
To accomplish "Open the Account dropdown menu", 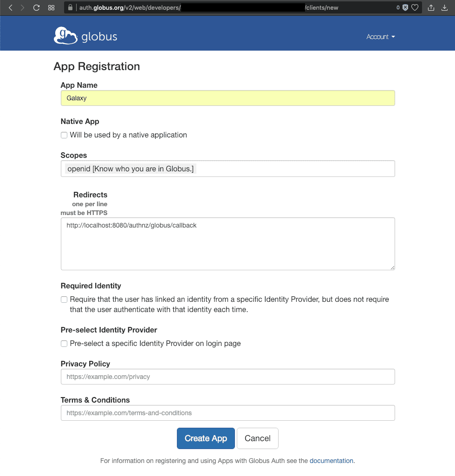I will coord(380,37).
